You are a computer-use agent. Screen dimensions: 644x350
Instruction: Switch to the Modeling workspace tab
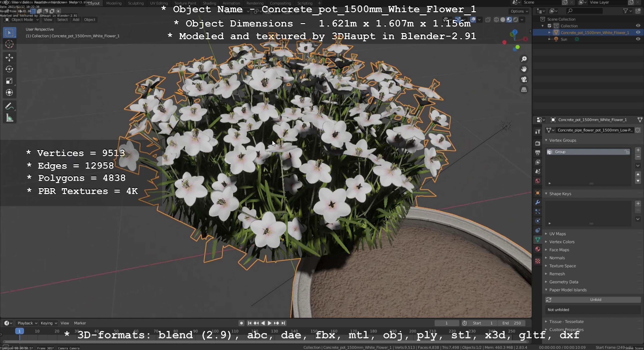pyautogui.click(x=114, y=3)
